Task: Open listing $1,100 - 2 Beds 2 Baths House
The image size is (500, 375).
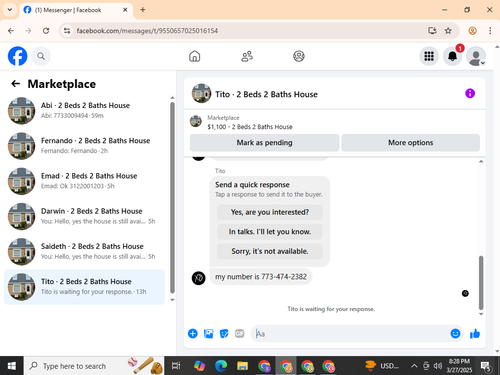Action: click(250, 127)
